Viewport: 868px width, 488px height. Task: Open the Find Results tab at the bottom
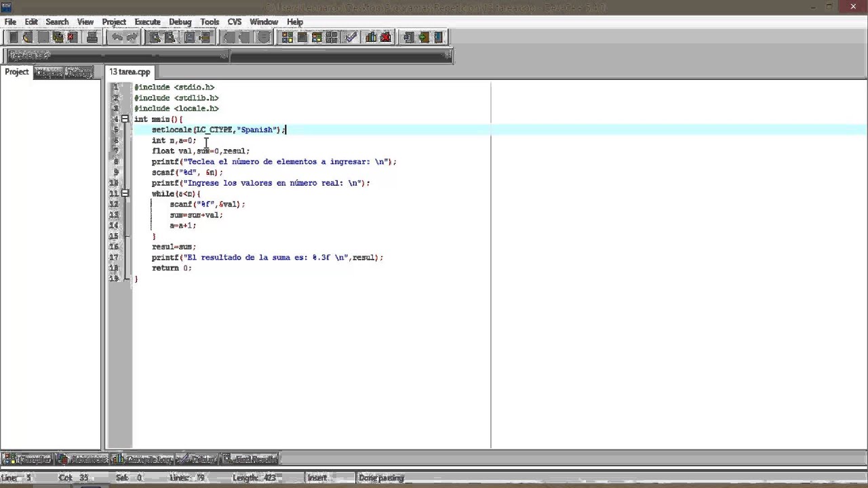(250, 459)
